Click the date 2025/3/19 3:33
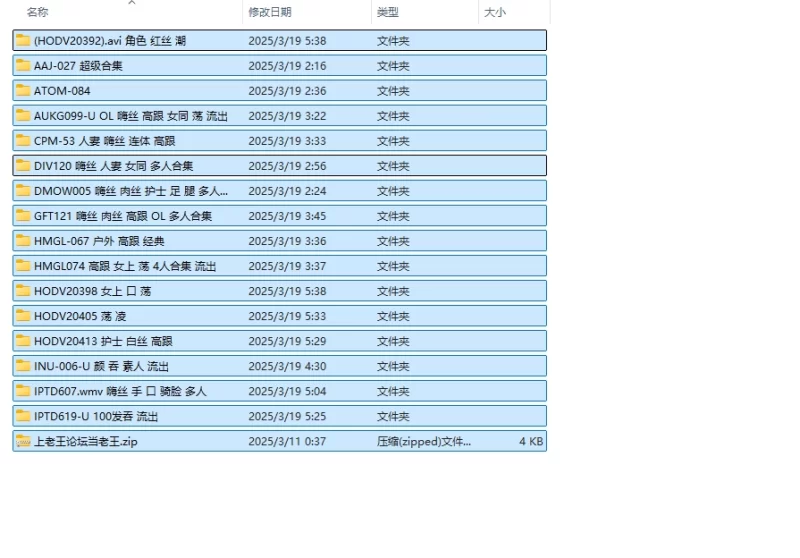800x558 pixels. point(287,141)
